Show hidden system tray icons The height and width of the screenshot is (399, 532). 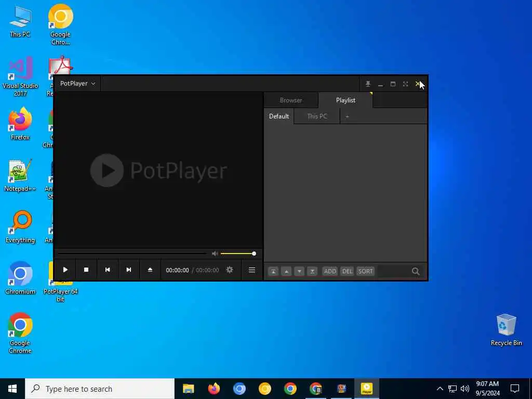point(440,389)
